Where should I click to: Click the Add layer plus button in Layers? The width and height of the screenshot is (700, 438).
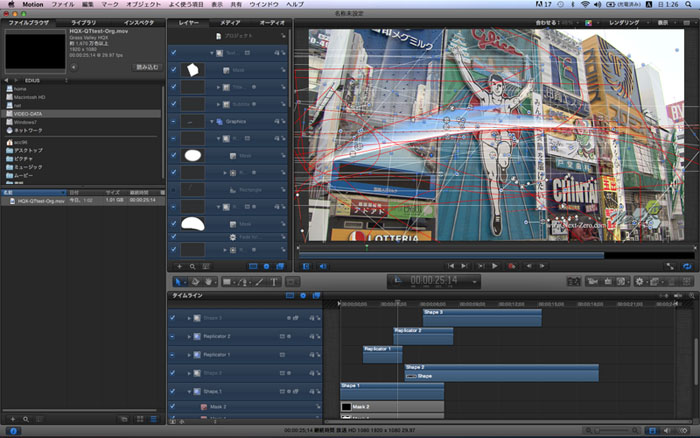click(179, 267)
